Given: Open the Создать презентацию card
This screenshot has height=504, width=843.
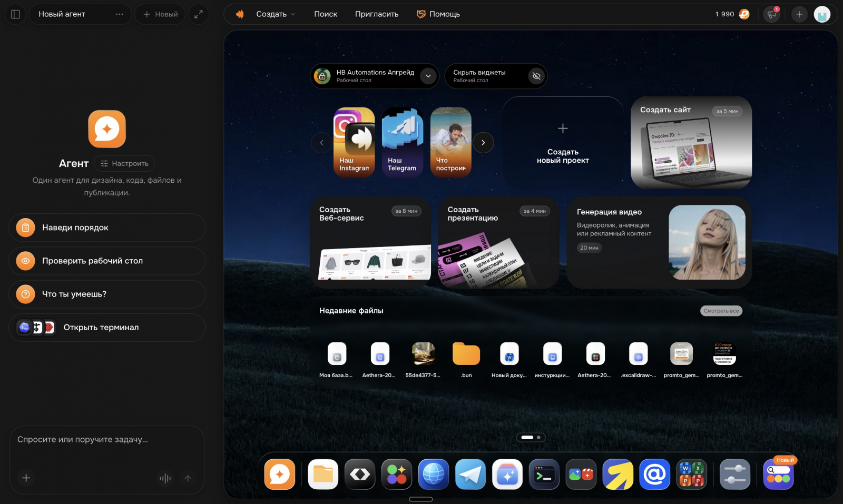Looking at the screenshot, I should click(498, 242).
